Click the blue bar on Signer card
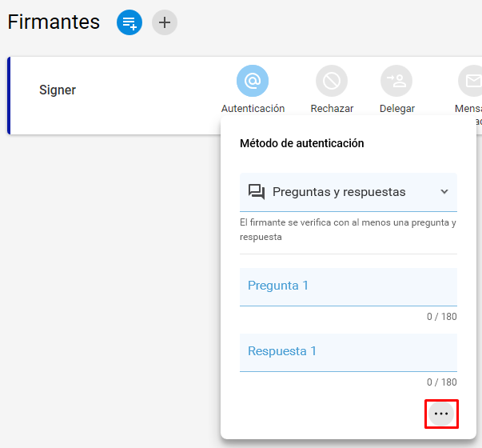This screenshot has width=482, height=448. [x=9, y=96]
